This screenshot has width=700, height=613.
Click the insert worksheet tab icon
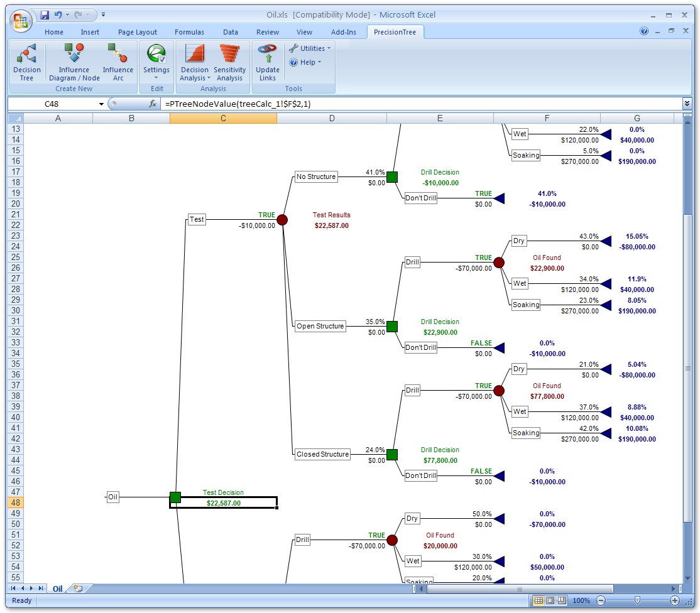(x=78, y=589)
